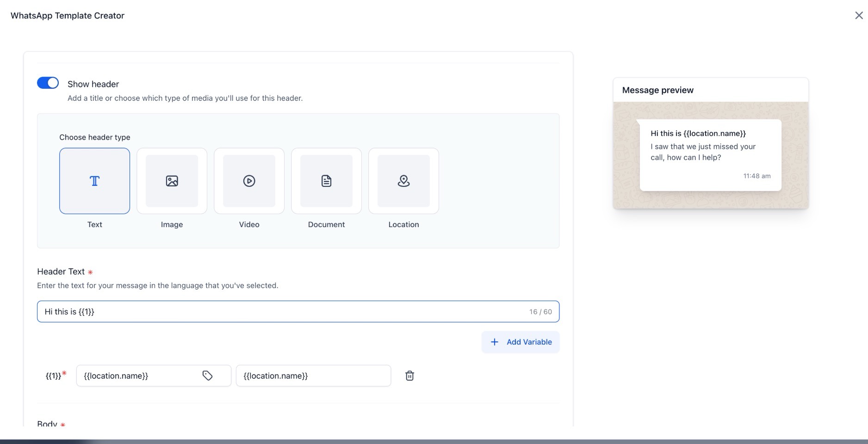Close the WhatsApp Template Creator dialog
The width and height of the screenshot is (868, 444).
(859, 15)
